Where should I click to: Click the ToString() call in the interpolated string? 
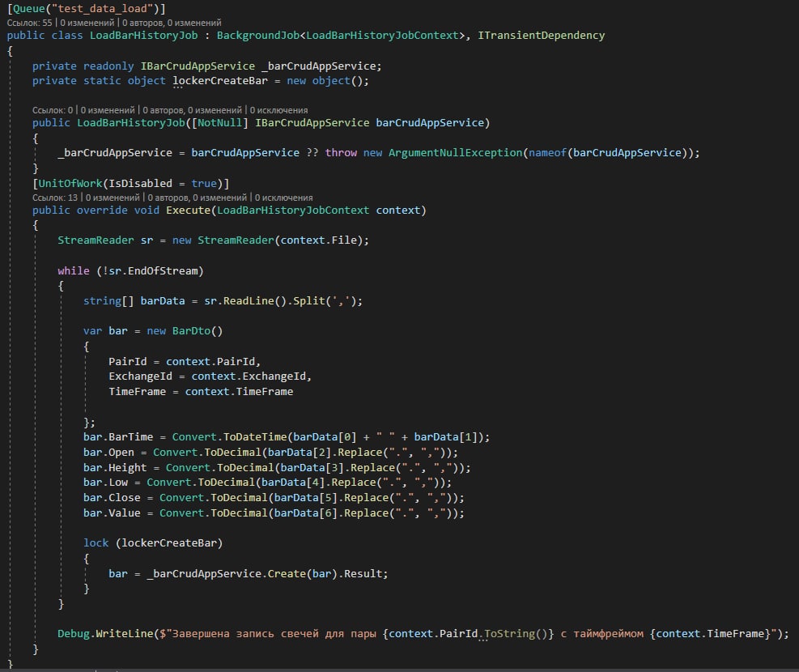point(516,633)
